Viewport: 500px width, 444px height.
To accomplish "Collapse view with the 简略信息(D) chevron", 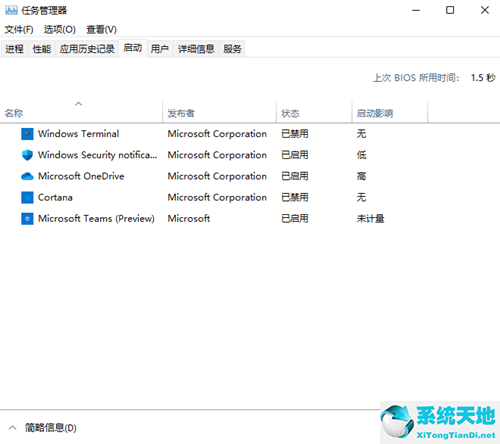I will [12, 428].
